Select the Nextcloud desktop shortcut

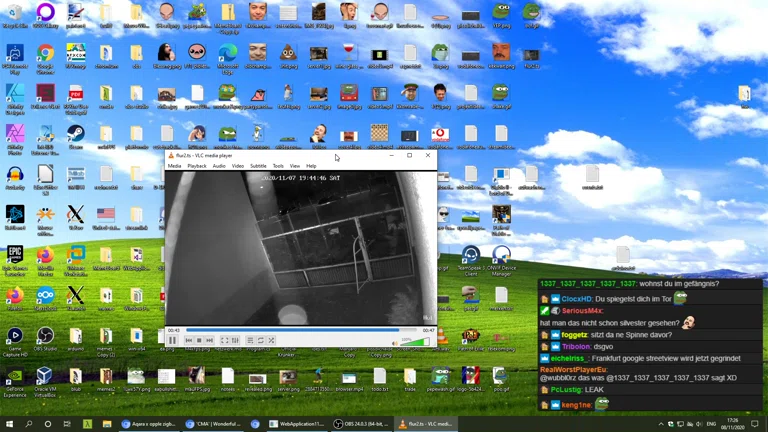(x=45, y=299)
